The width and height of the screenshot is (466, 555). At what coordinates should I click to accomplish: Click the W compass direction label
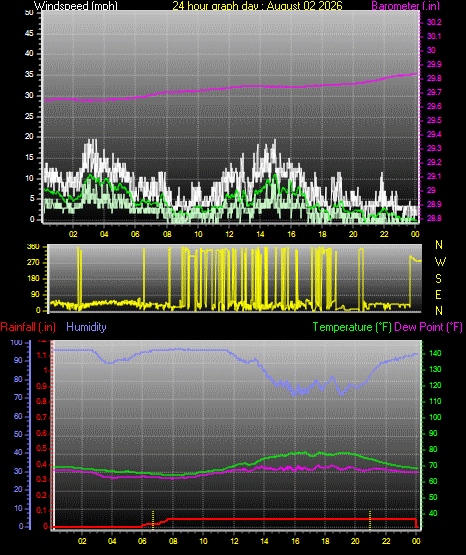(x=440, y=262)
